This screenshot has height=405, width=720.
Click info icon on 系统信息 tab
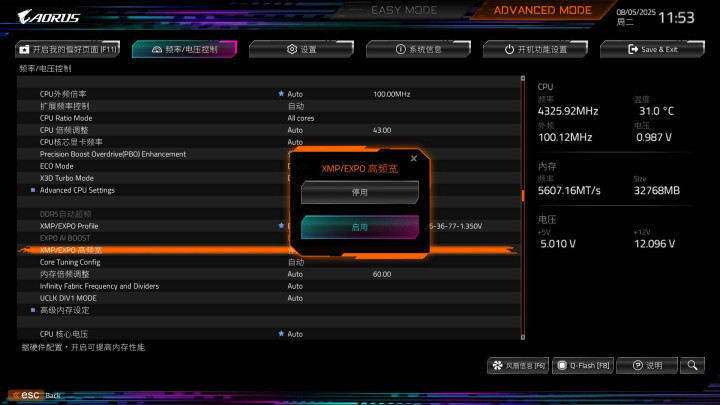point(400,49)
